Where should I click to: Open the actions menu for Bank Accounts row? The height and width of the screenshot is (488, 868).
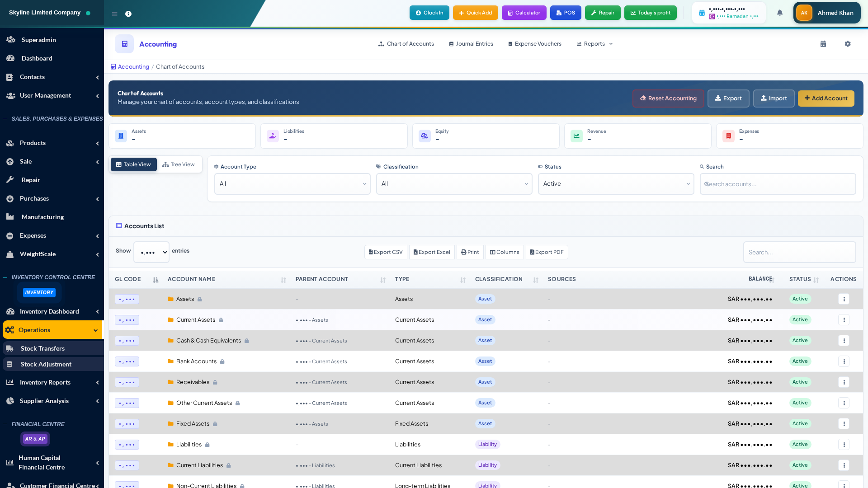click(844, 361)
